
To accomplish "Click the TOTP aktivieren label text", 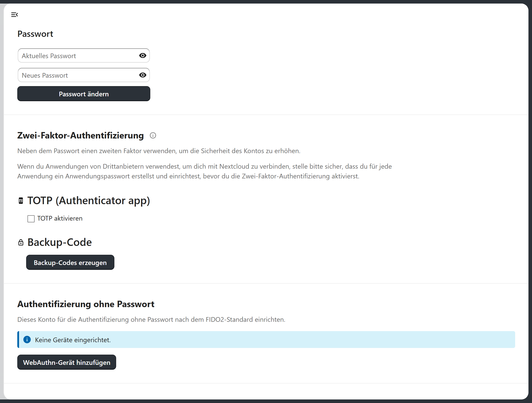I will 60,218.
